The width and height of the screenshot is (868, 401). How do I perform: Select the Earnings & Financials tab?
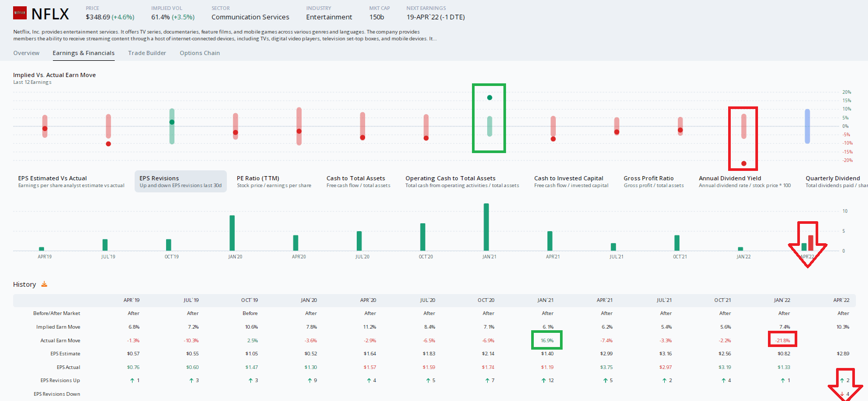pyautogui.click(x=83, y=53)
